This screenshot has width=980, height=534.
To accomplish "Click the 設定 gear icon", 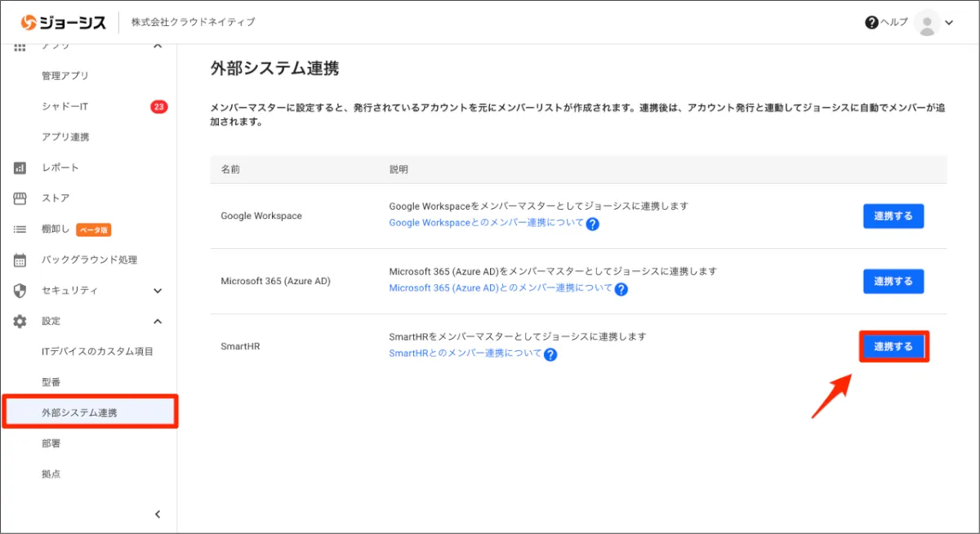I will coord(20,322).
